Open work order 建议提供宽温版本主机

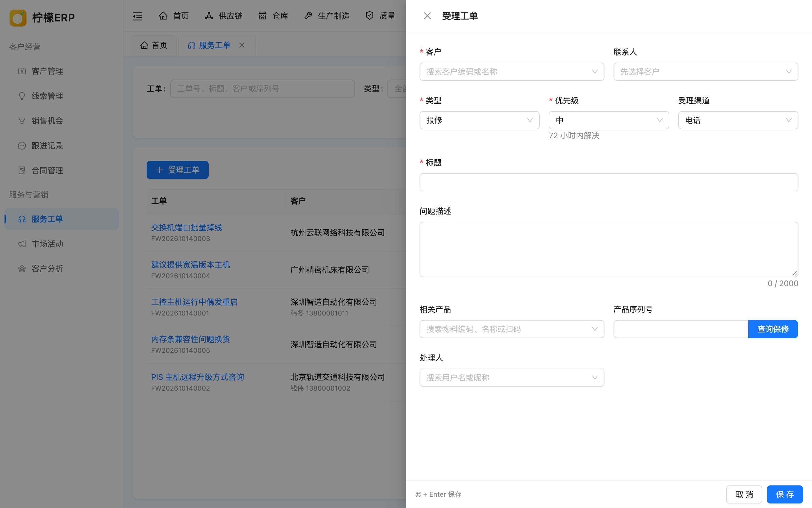point(190,265)
